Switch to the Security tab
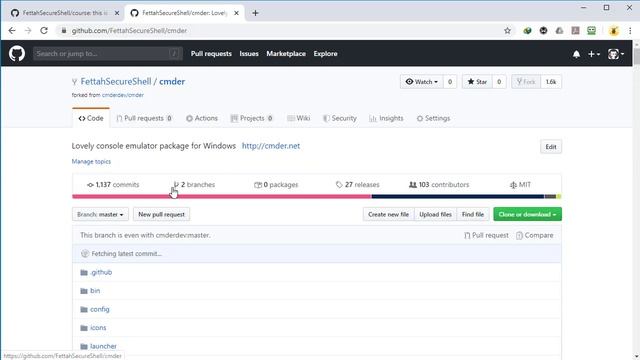Viewport: 640px width, 360px height. coord(340,118)
